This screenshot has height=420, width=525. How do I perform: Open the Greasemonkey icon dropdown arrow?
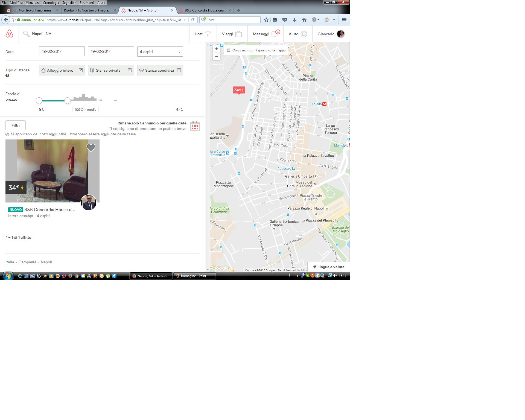click(334, 20)
